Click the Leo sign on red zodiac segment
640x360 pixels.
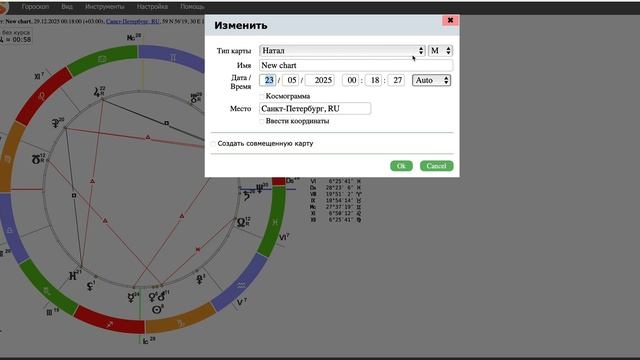pos(42,96)
